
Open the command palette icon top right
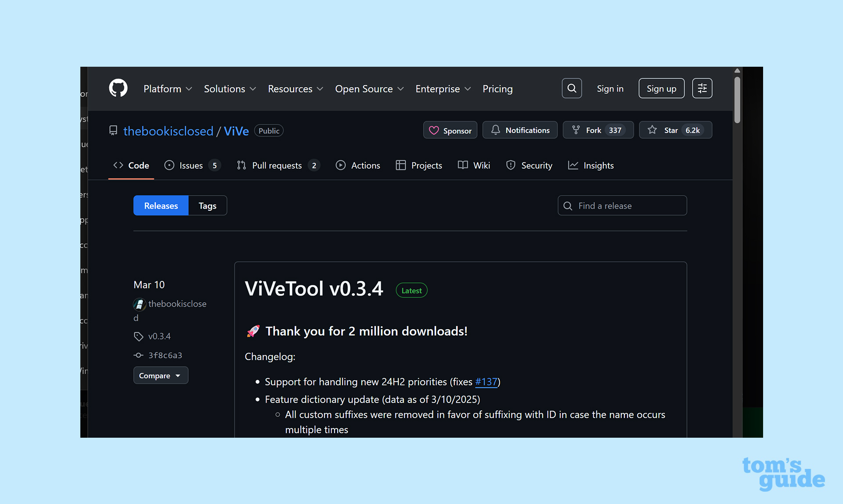[x=702, y=88]
